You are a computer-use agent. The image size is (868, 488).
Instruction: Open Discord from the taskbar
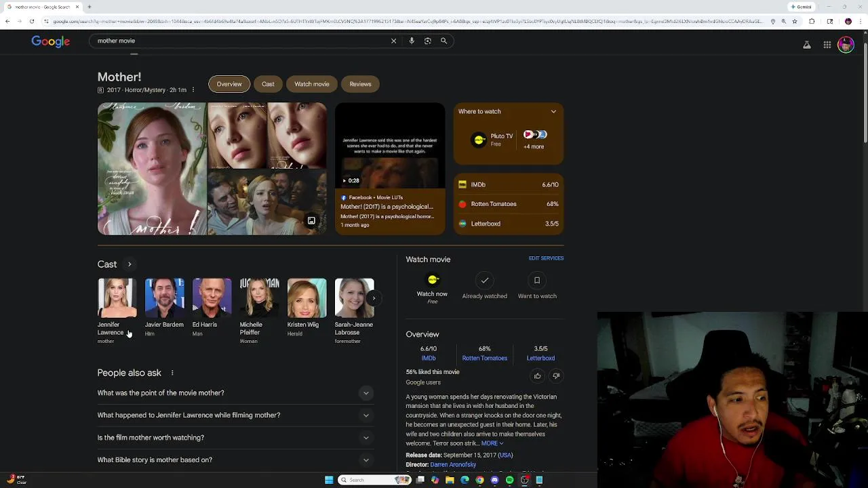(494, 480)
